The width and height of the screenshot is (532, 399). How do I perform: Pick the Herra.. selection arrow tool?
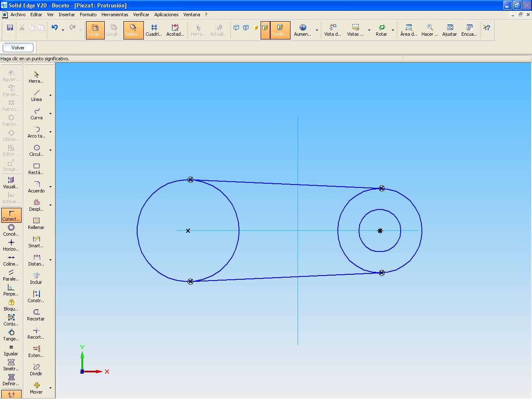(x=36, y=77)
